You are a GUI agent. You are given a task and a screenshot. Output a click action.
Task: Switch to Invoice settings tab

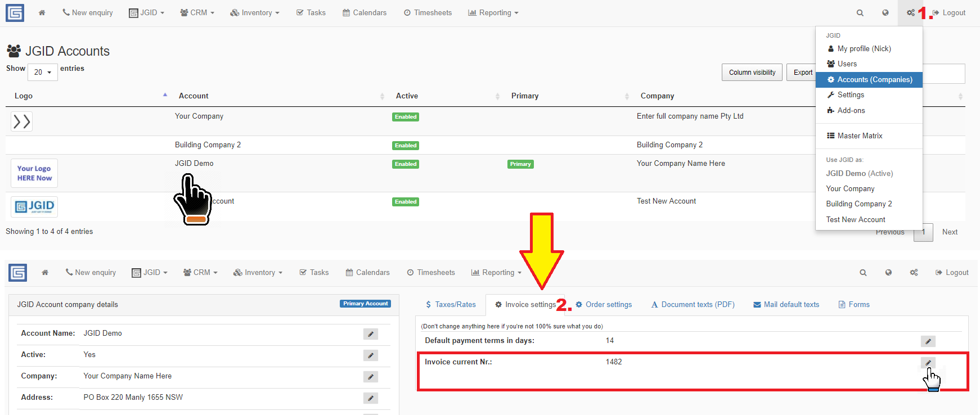point(525,305)
